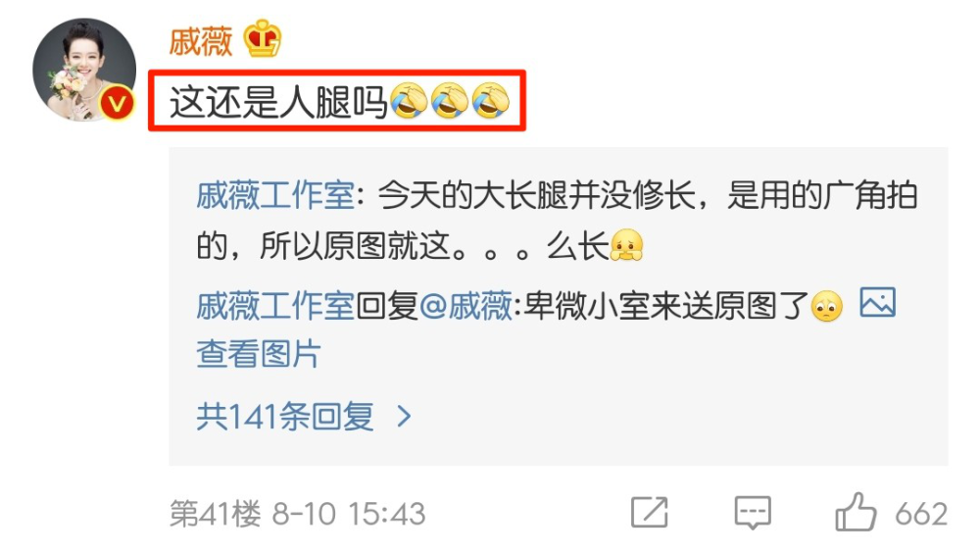
Task: Click the embarrassed face emoji after 么长
Action: pos(627,245)
